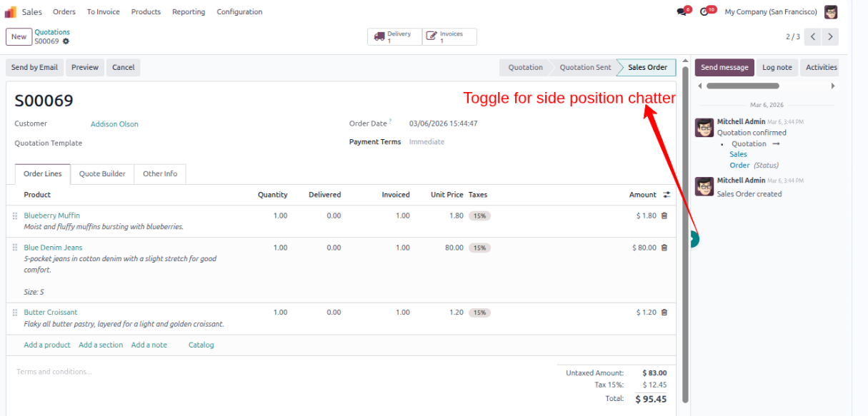Open the Invoices smart button
Image resolution: width=868 pixels, height=416 pixels.
(449, 37)
